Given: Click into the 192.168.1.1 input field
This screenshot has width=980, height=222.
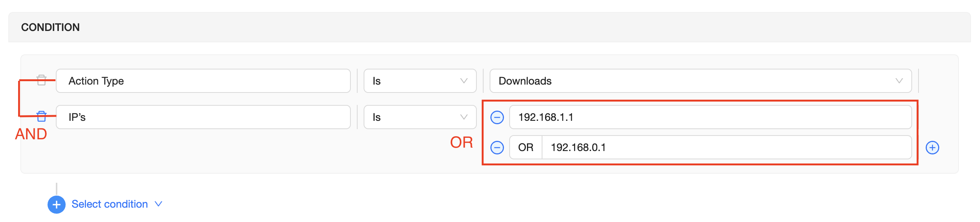Looking at the screenshot, I should 710,117.
